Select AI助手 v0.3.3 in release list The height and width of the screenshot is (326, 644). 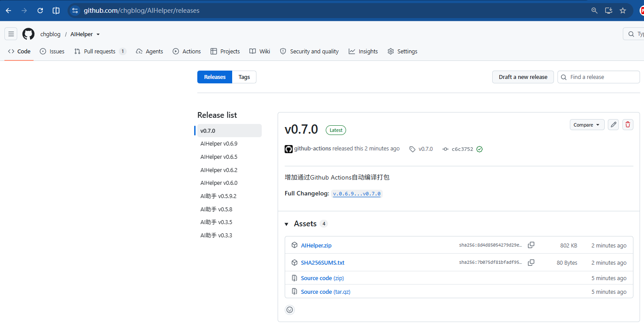(228, 236)
